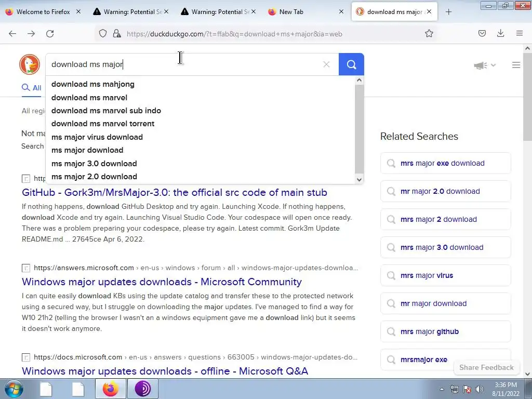Screen dimensions: 532x399
Task: Submit search with magnifier button
Action: (351, 64)
